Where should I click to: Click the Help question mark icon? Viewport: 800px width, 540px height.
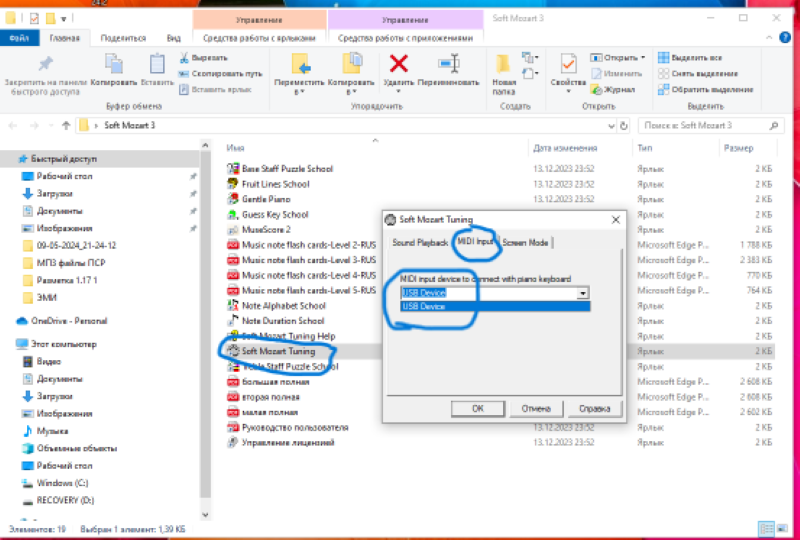point(785,37)
